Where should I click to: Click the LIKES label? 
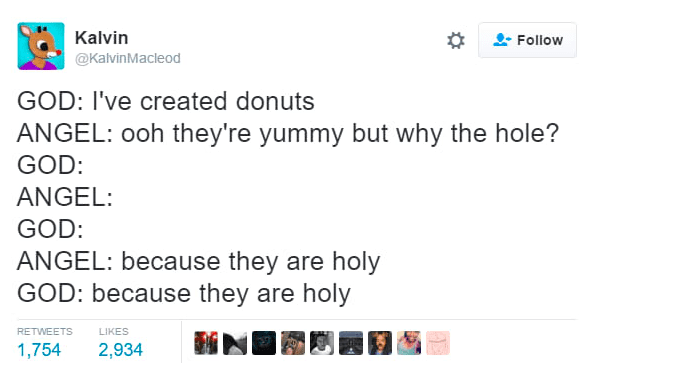pos(113,331)
